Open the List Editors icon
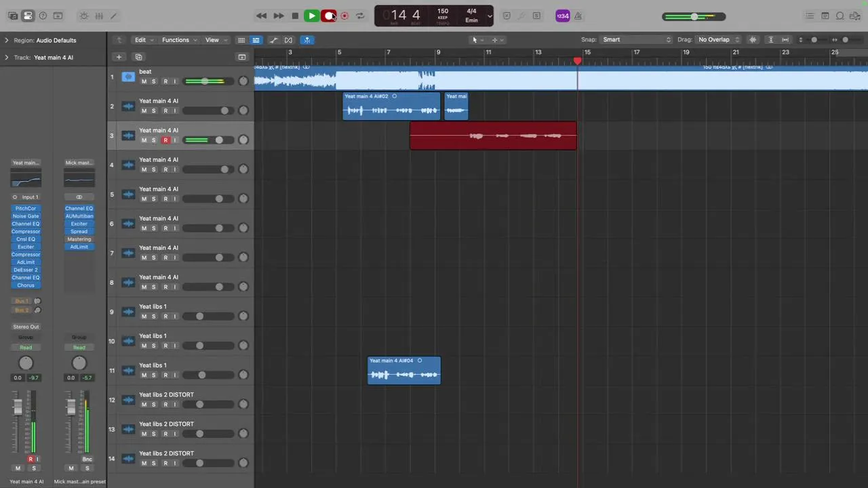Screen dimensions: 868x488 [x=810, y=16]
